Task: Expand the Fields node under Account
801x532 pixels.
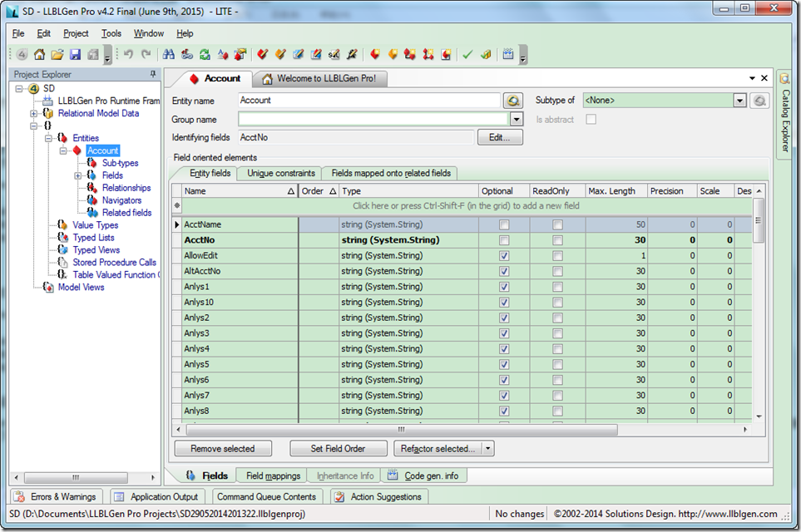Action: pyautogui.click(x=78, y=175)
